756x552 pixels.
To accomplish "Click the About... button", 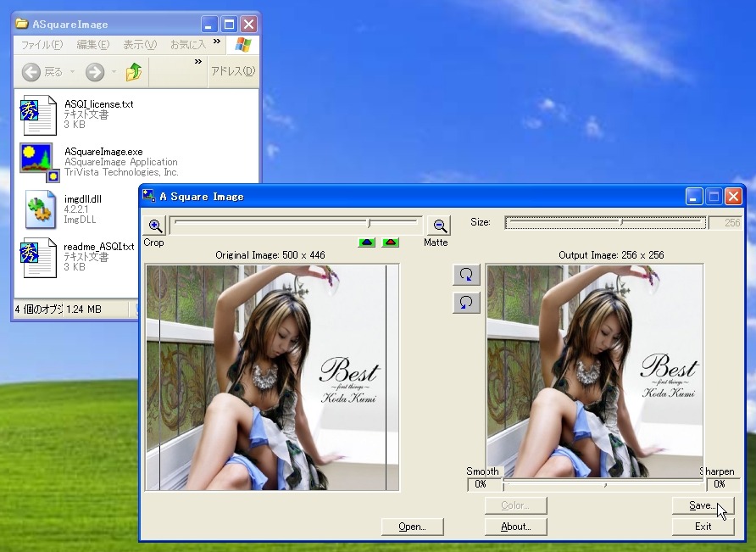I will (x=516, y=527).
